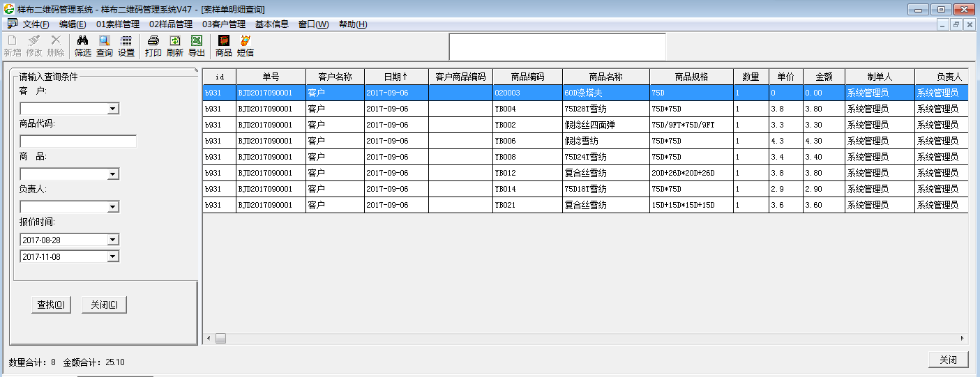Viewport: 980px width, 377px height.
Task: Click the 客户名称 column header
Action: [x=335, y=77]
